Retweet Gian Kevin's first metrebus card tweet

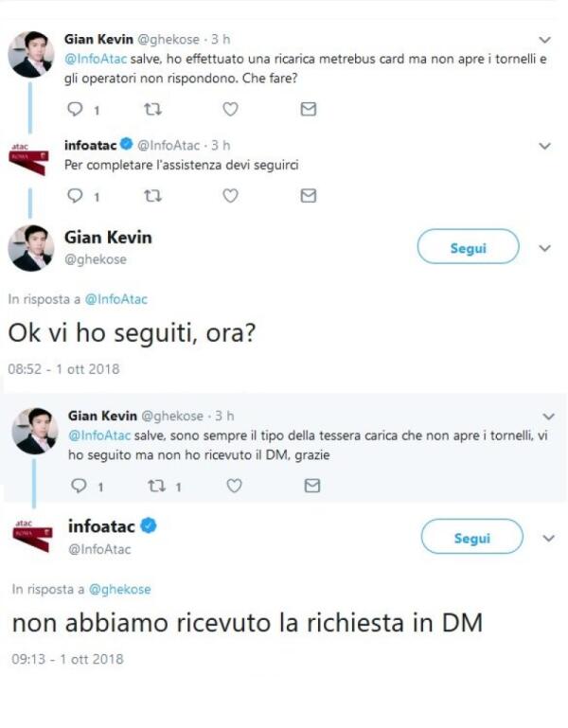(151, 110)
